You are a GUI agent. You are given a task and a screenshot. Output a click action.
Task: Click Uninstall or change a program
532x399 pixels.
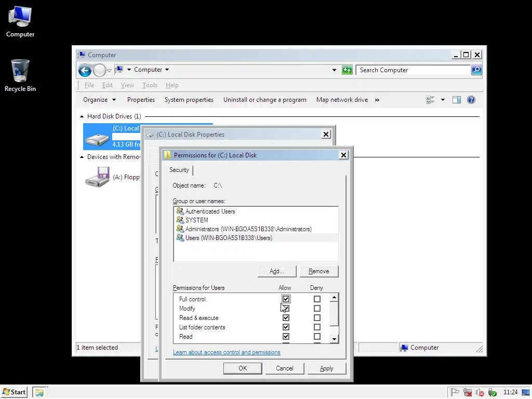pyautogui.click(x=265, y=100)
